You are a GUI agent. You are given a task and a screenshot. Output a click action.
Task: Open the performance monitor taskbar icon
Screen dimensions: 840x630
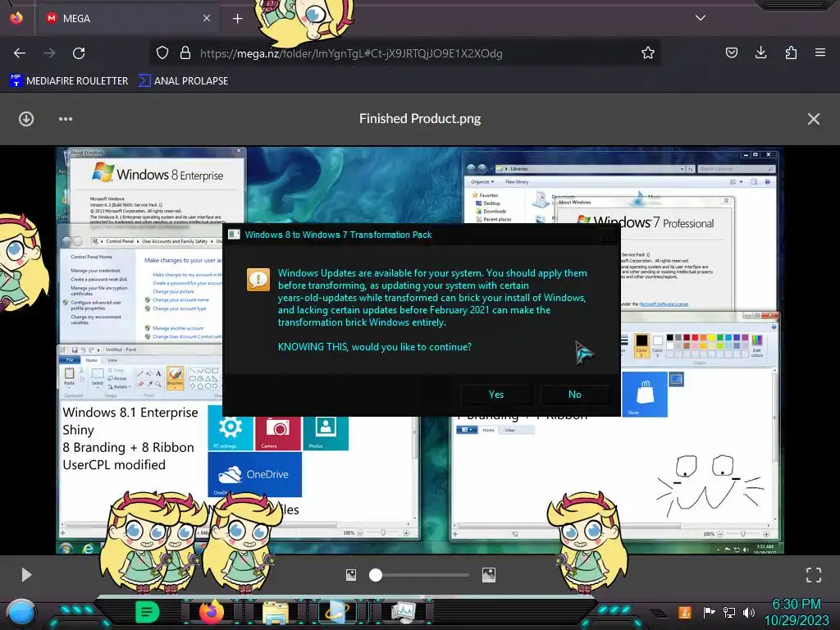point(403,612)
